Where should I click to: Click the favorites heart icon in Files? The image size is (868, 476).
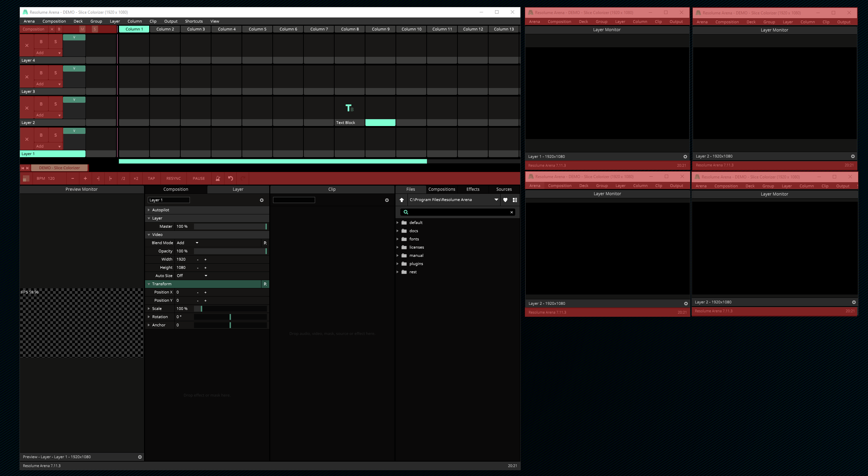point(505,200)
